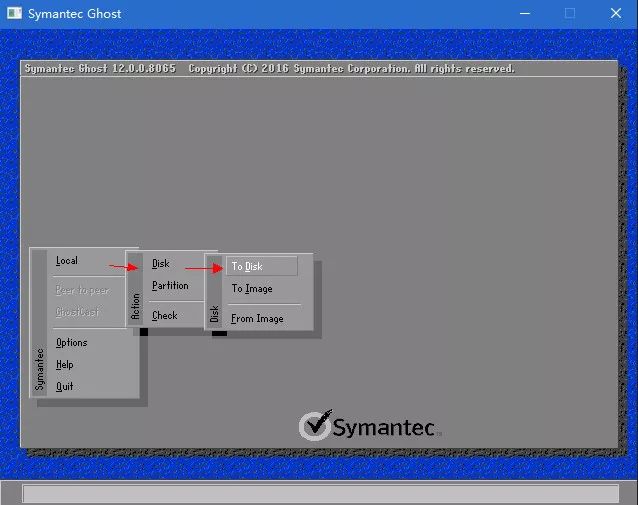Screen dimensions: 638x505
Task: Click the greyed-out maximize window button
Action: [x=570, y=13]
